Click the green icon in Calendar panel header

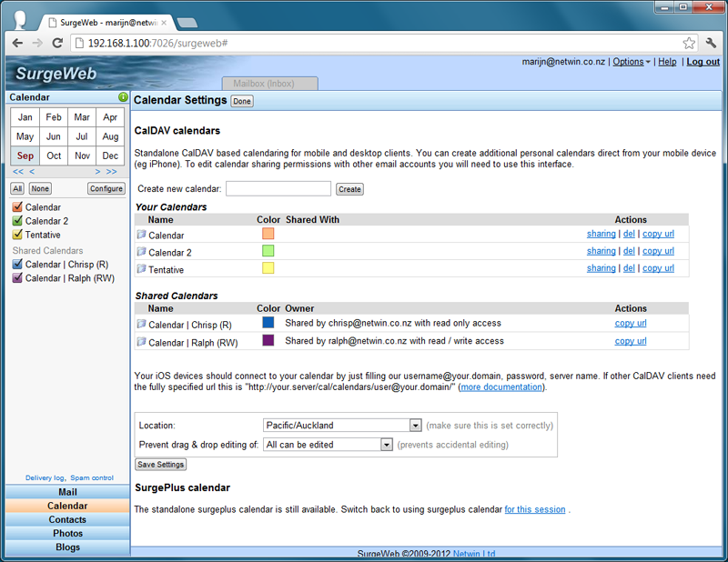point(123,97)
